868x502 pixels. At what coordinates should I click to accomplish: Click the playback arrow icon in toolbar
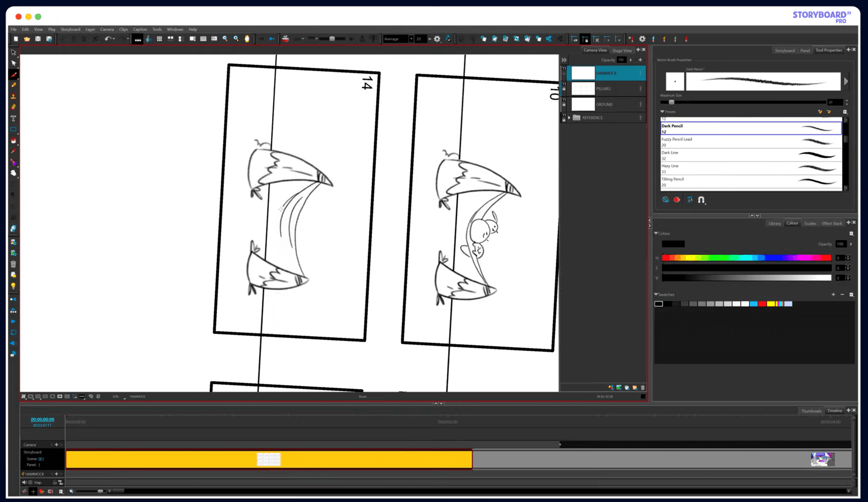click(x=272, y=39)
